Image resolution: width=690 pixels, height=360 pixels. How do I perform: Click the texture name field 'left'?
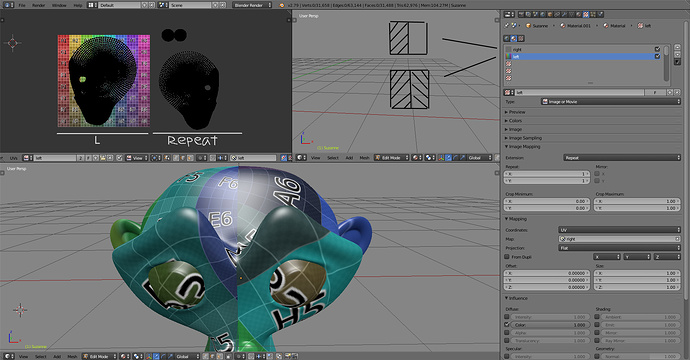click(580, 92)
